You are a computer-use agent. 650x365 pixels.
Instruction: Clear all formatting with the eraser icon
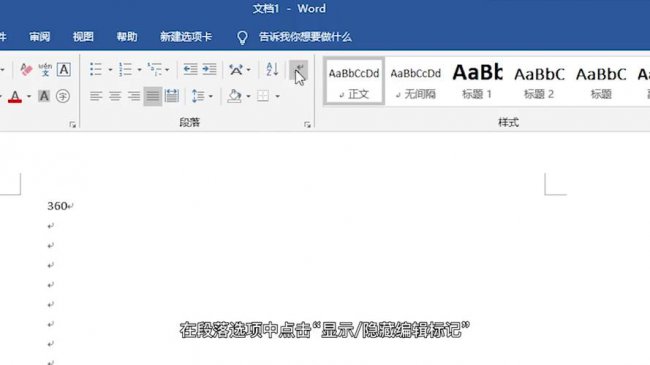(26, 69)
